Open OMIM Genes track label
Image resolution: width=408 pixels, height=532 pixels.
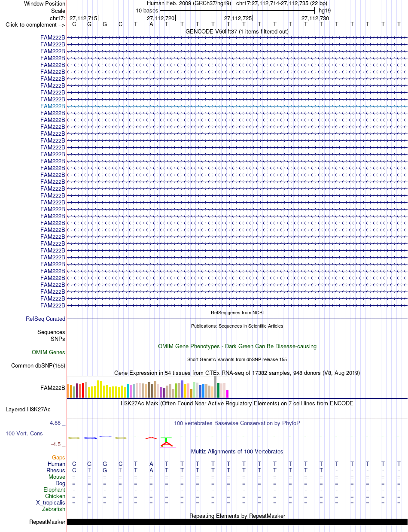49,353
